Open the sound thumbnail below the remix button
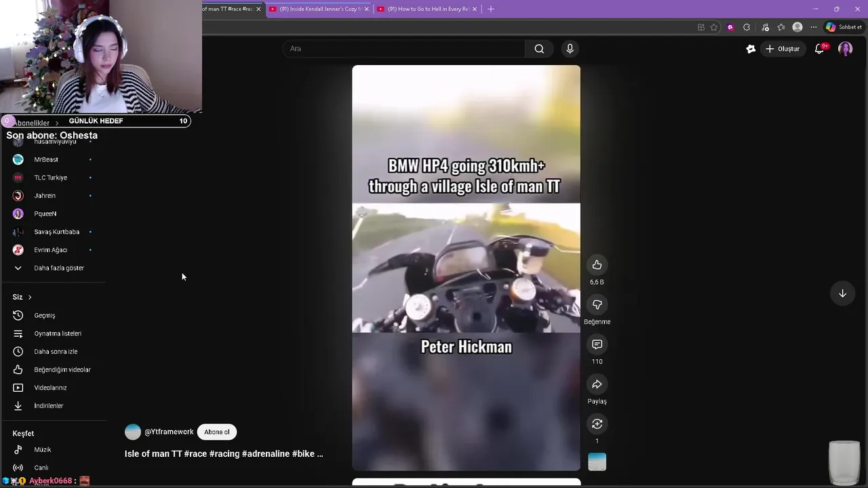The width and height of the screenshot is (868, 488). click(597, 462)
